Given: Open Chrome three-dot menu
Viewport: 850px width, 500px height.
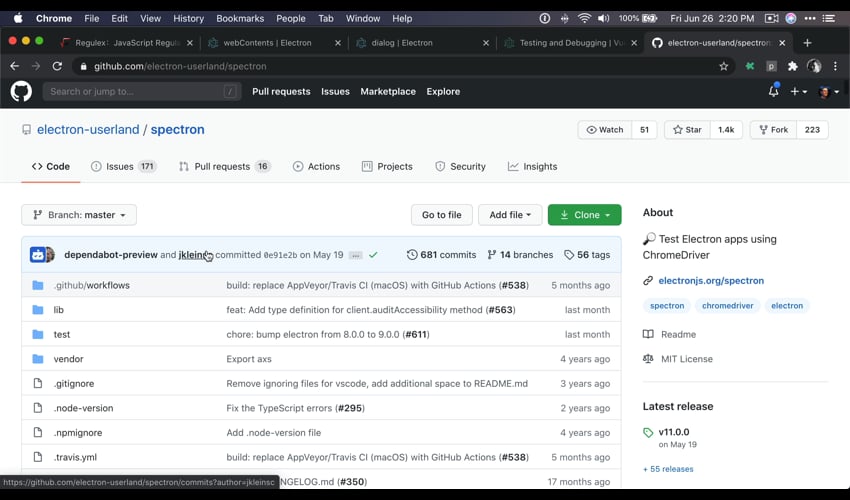Looking at the screenshot, I should click(x=835, y=66).
